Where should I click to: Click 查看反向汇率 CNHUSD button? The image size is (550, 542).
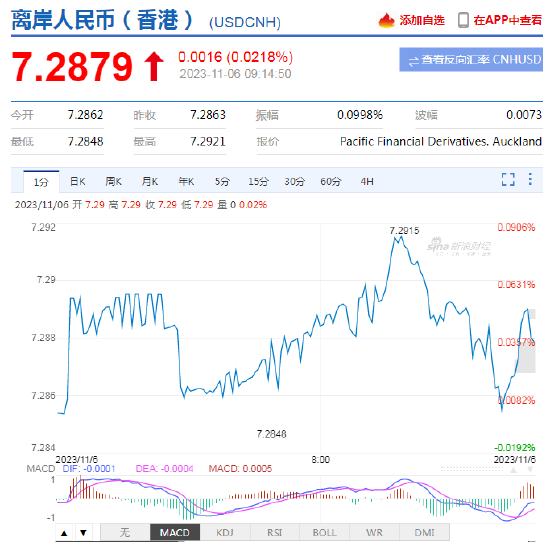click(471, 60)
